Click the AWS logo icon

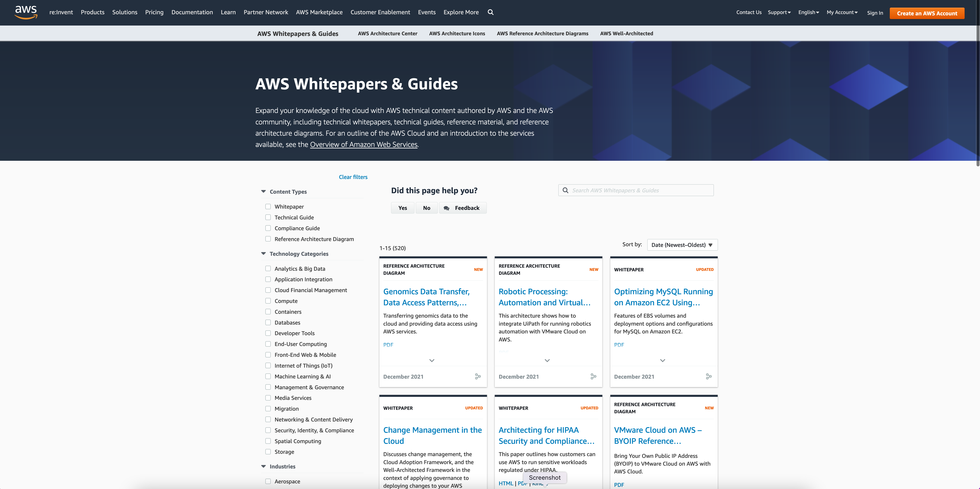pos(26,12)
